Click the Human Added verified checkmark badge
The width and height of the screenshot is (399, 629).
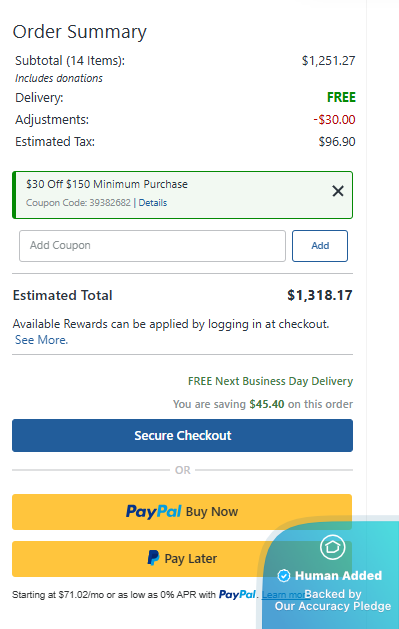(x=284, y=576)
